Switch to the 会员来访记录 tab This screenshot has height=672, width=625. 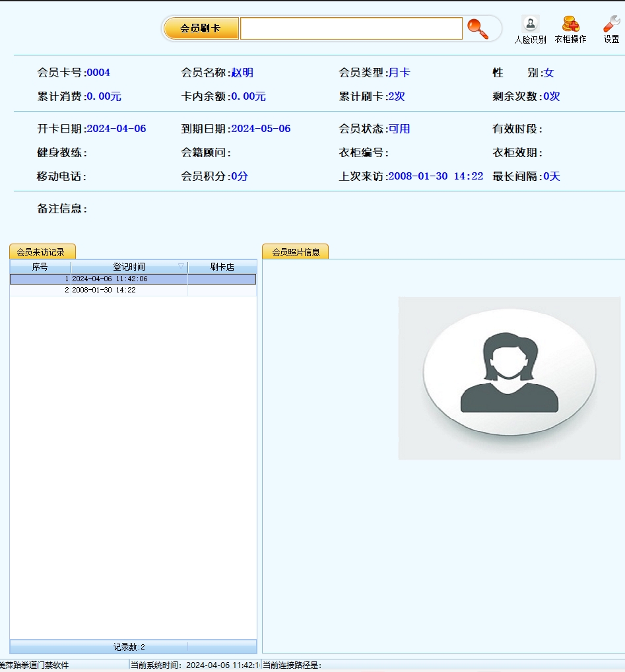click(42, 252)
